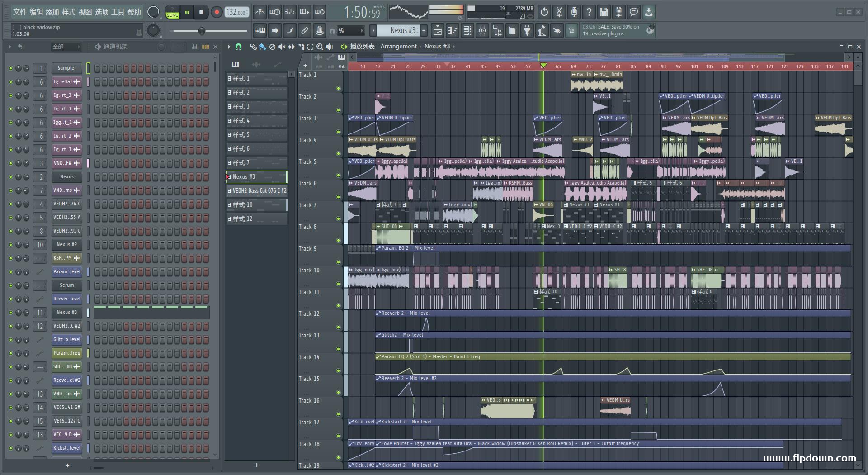Toggle overdub recording mode icon
The height and width of the screenshot is (475, 868).
point(305,12)
